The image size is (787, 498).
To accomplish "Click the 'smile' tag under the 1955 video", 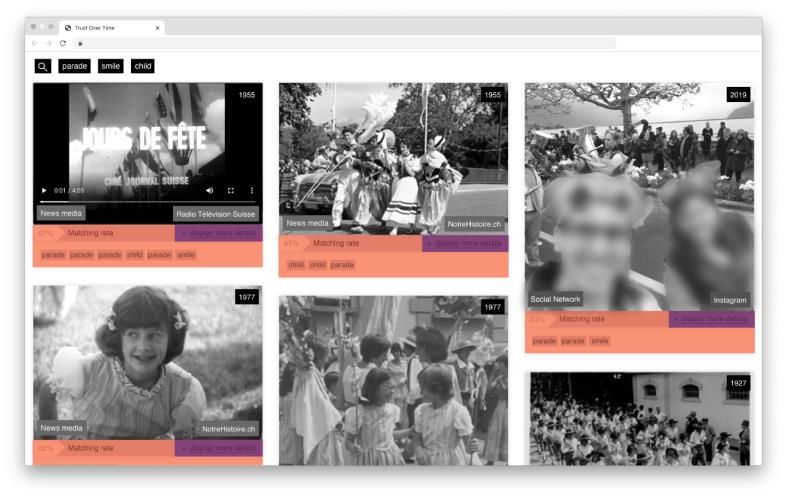I will [x=186, y=255].
